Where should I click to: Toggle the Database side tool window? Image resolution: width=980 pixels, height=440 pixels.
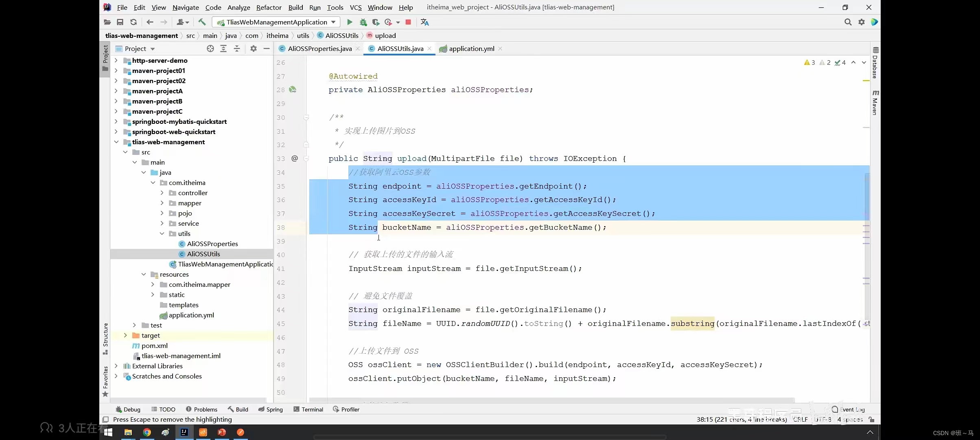875,63
